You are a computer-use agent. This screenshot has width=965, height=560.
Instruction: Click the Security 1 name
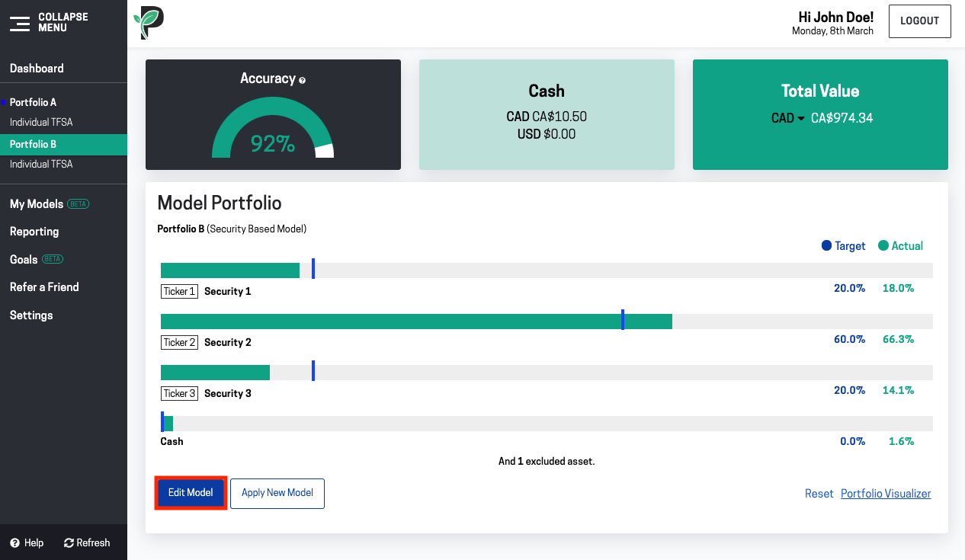(227, 292)
